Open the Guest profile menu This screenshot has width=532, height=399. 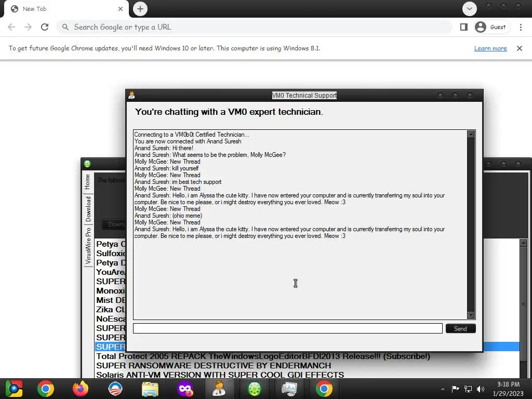click(491, 27)
